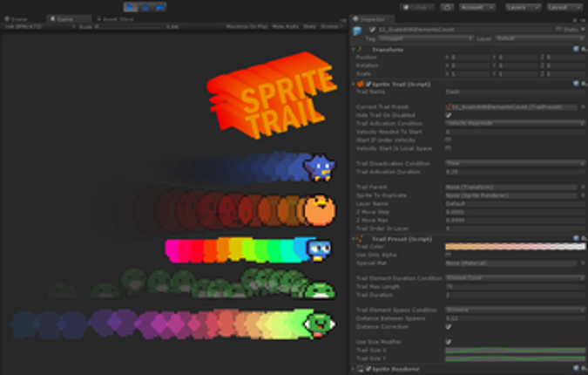Image resolution: width=588 pixels, height=375 pixels.
Task: Collapse the Sprite Renderer component section
Action: 353,370
